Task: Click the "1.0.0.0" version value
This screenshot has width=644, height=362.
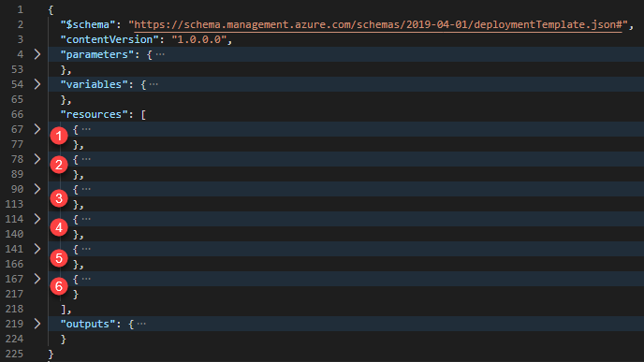Action: 198,40
